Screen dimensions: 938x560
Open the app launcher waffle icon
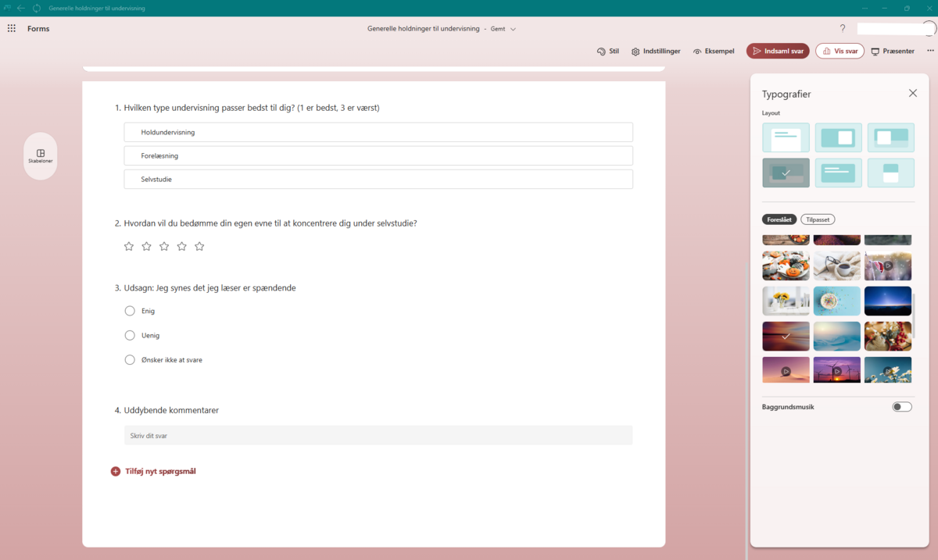pyautogui.click(x=12, y=28)
